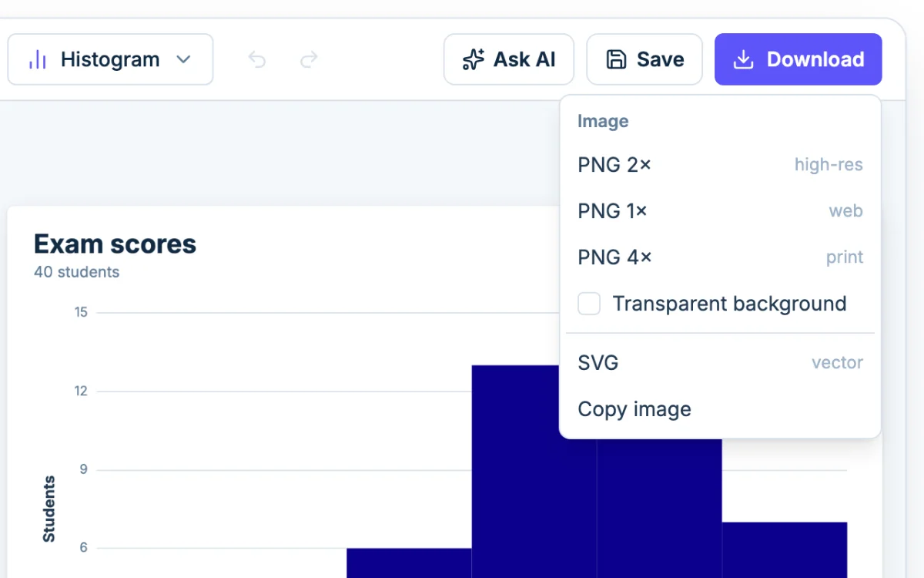Click the y-axis value 12
Viewport: 924px width, 578px height.
[x=81, y=391]
